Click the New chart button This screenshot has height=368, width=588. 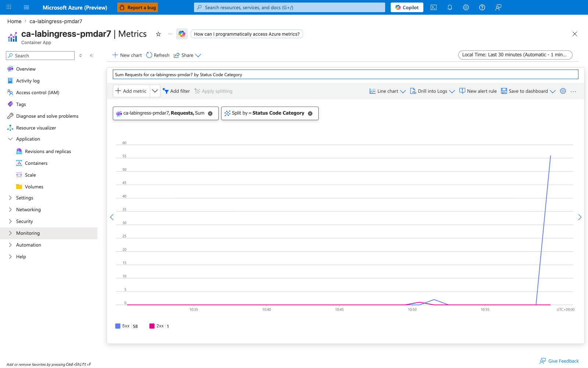127,55
